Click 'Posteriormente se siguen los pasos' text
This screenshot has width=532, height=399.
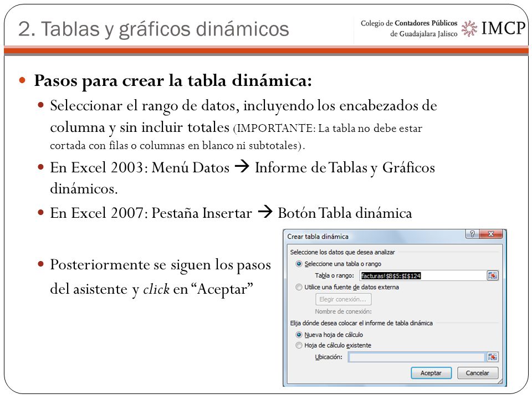click(161, 265)
